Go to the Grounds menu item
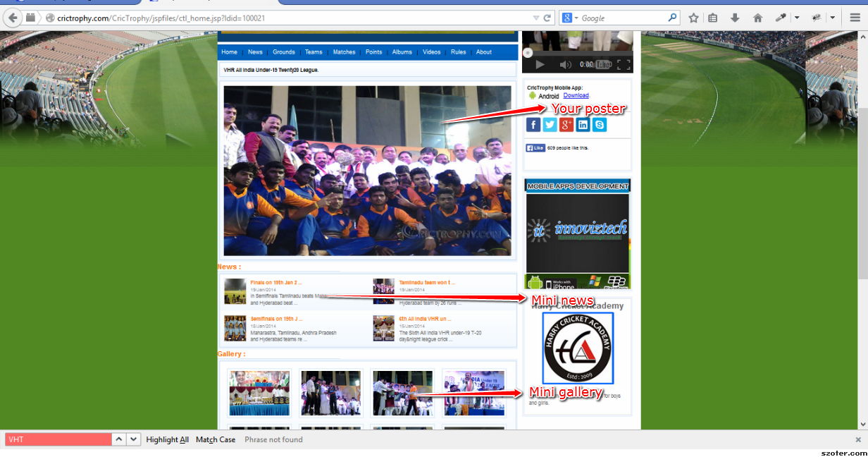The height and width of the screenshot is (457, 868). click(x=284, y=52)
